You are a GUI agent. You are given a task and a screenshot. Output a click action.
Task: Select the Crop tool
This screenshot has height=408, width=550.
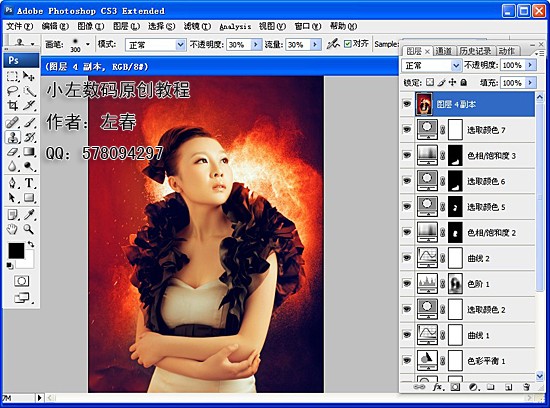point(13,105)
